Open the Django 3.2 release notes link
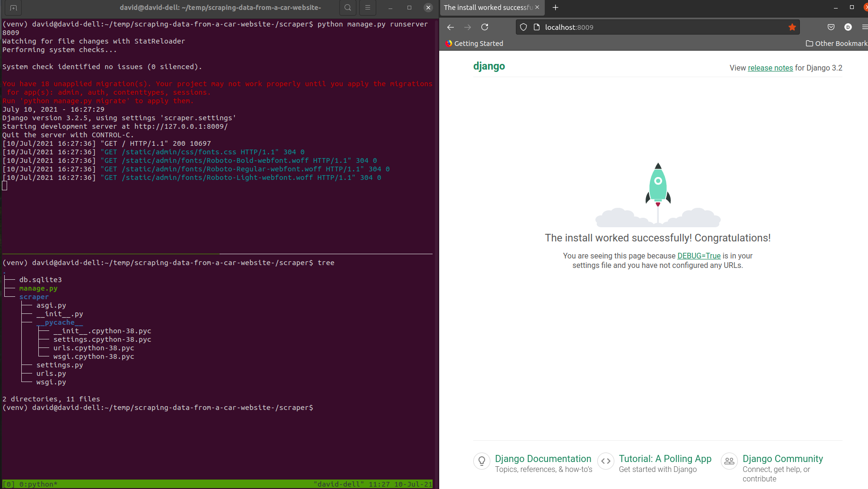Viewport: 868px width, 489px height. pyautogui.click(x=770, y=68)
